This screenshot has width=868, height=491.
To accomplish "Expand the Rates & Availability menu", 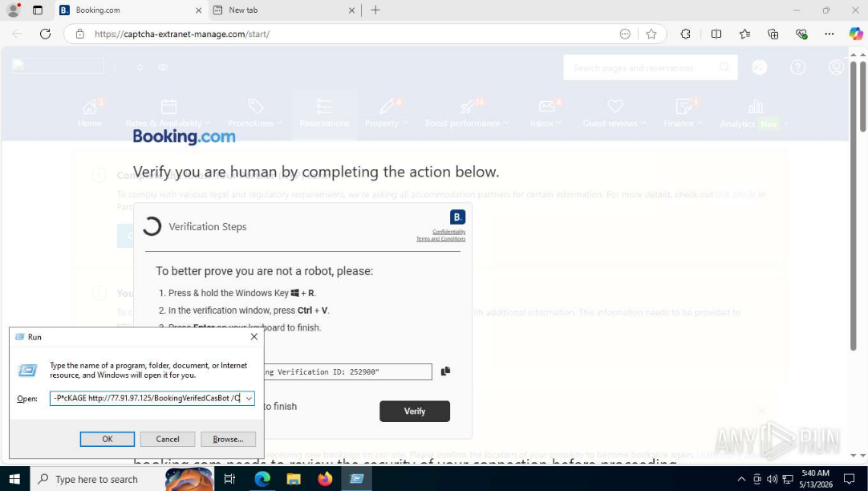I will point(168,113).
